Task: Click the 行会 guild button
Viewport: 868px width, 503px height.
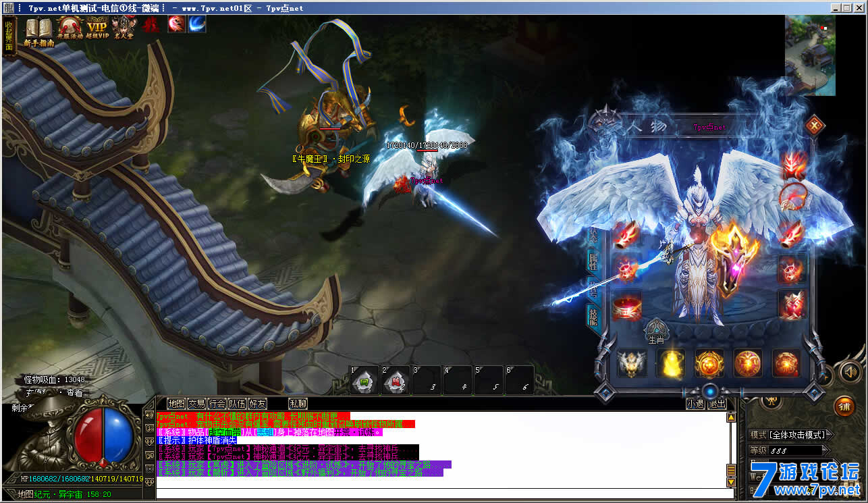Action: coord(217,404)
